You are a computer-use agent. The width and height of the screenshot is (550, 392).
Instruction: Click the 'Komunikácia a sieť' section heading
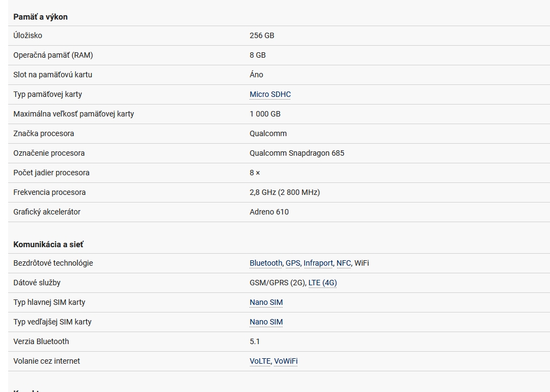(48, 244)
